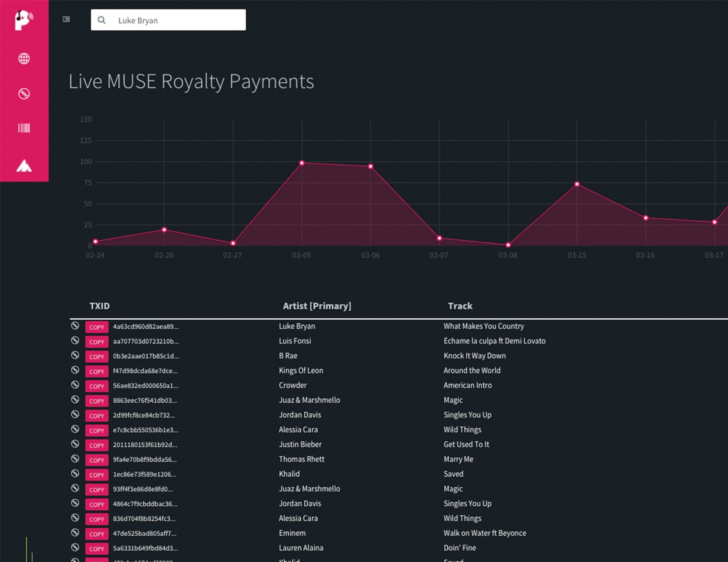Viewport: 728px width, 562px height.
Task: Click the pink app logo in sidebar
Action: point(24,20)
